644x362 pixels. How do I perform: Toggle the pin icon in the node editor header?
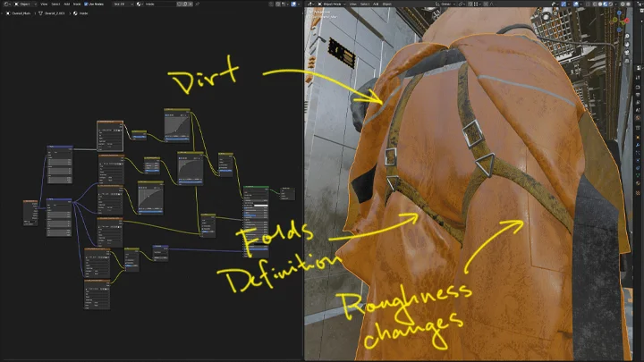click(197, 4)
